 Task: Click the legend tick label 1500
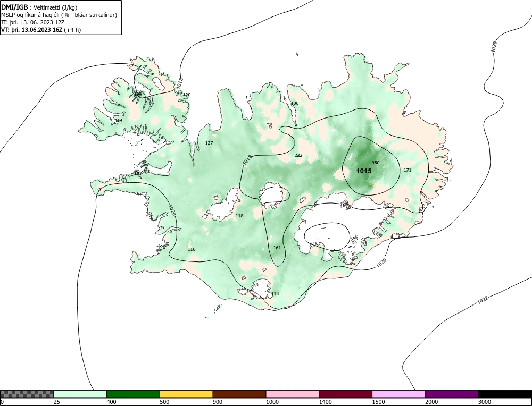378,402
